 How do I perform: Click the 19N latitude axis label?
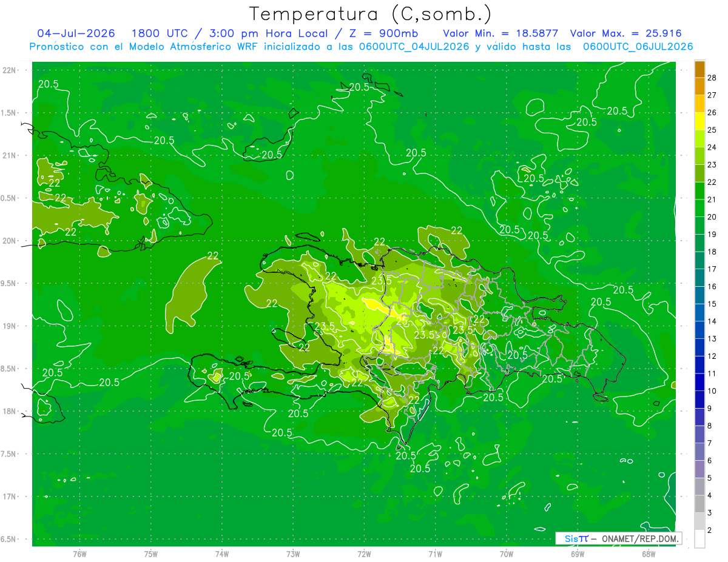(9, 326)
